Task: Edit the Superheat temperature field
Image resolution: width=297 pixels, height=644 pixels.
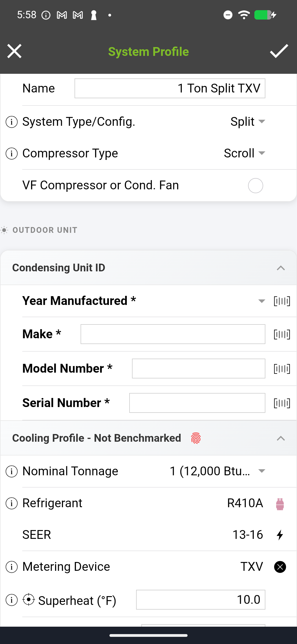Action: click(x=200, y=599)
